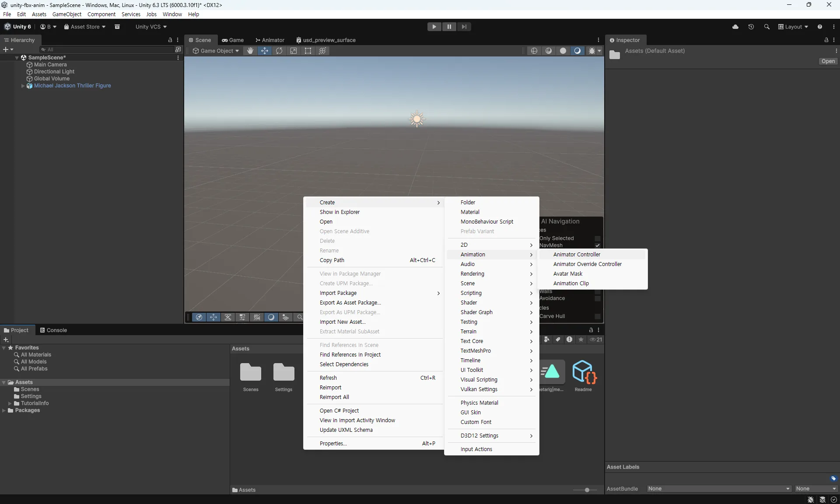Click the Help question mark icon
This screenshot has width=840, height=504.
click(x=820, y=27)
